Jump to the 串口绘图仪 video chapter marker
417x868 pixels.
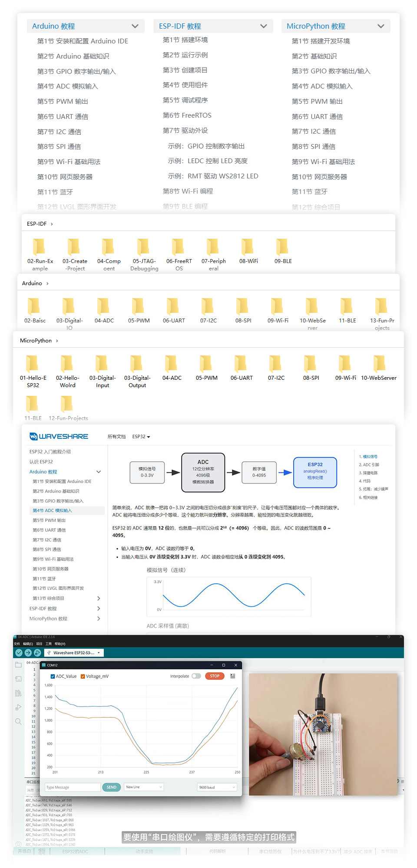271,851
